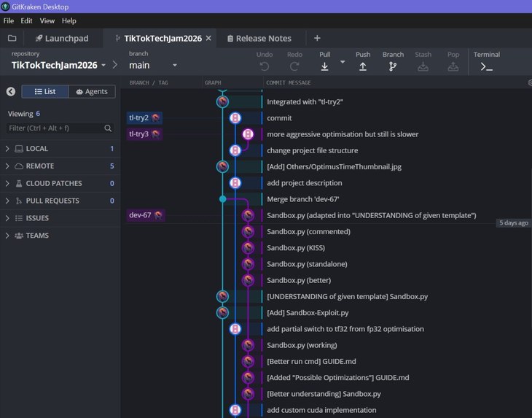
Task: Expand the PULL REQUESTS section
Action: pyautogui.click(x=60, y=201)
